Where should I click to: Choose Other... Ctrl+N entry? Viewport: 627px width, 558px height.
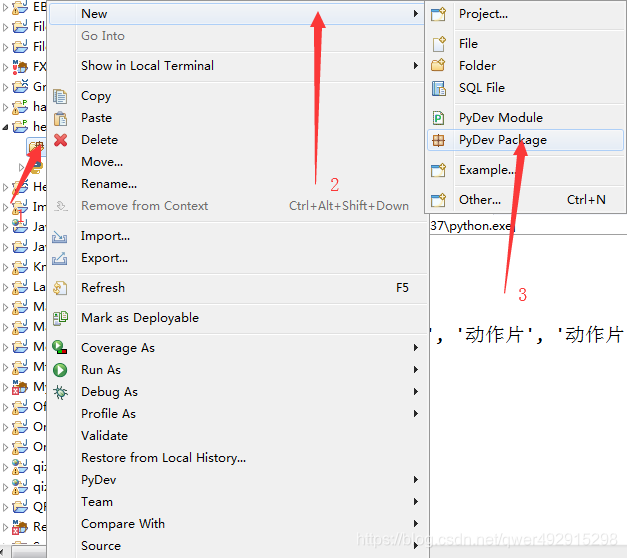(x=525, y=200)
